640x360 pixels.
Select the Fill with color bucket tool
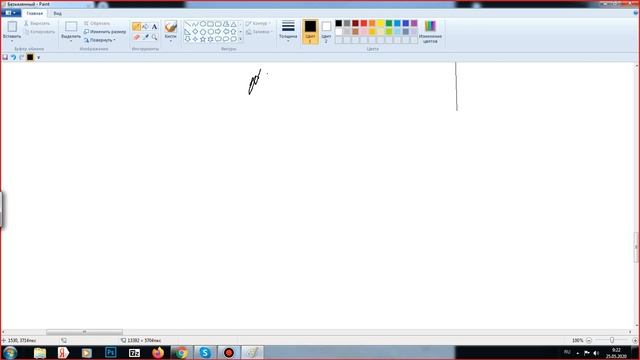coord(145,27)
